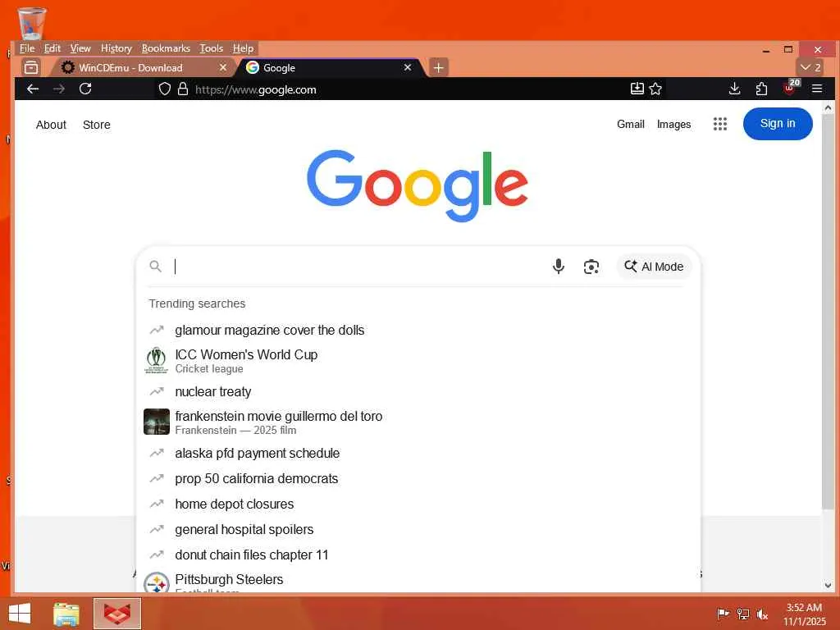
Task: Open File Explorer from the taskbar
Action: pyautogui.click(x=66, y=614)
